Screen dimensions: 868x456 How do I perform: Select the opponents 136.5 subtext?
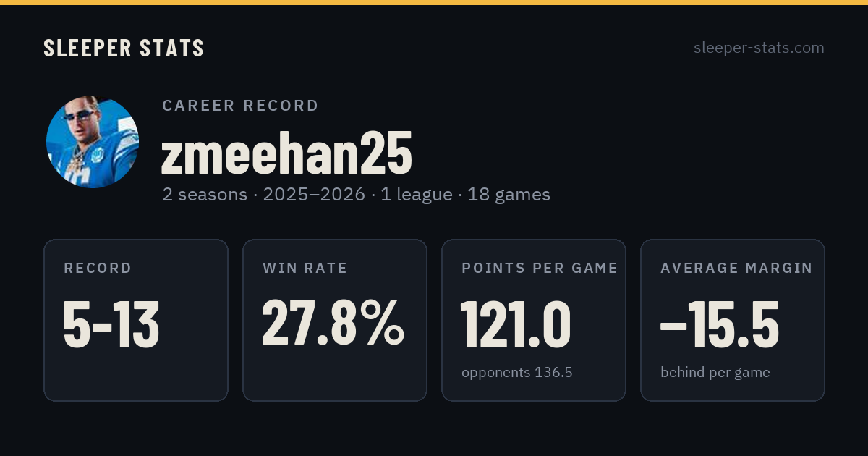tap(517, 373)
